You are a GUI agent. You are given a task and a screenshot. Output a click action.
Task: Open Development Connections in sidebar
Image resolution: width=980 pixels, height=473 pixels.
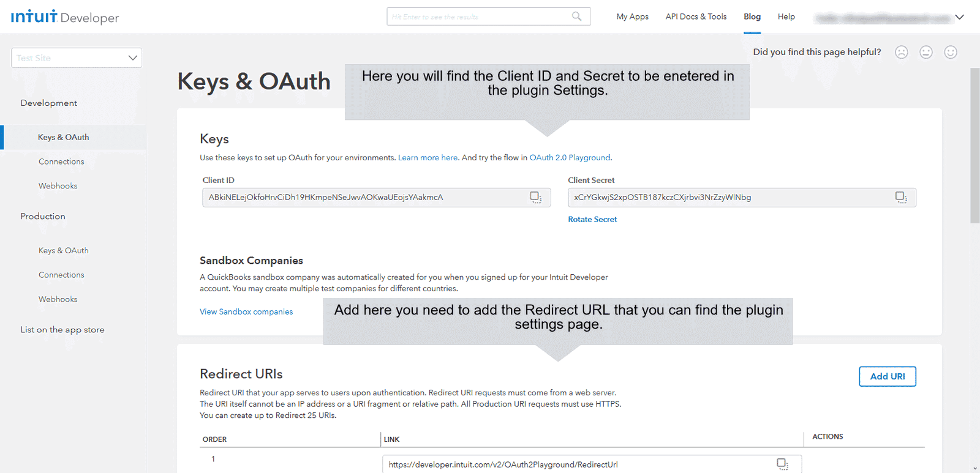pyautogui.click(x=61, y=162)
